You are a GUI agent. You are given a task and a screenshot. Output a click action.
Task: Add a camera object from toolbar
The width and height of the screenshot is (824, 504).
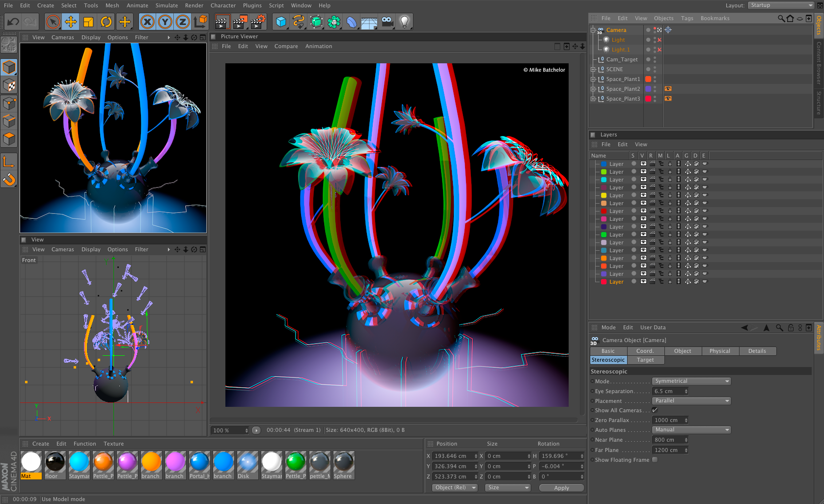(x=387, y=22)
